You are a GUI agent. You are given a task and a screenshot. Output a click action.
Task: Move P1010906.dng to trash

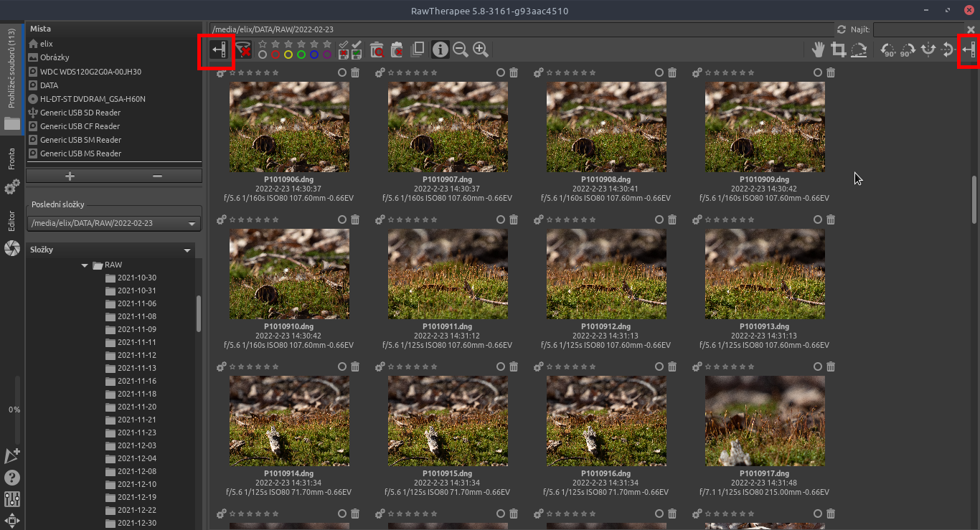(354, 72)
